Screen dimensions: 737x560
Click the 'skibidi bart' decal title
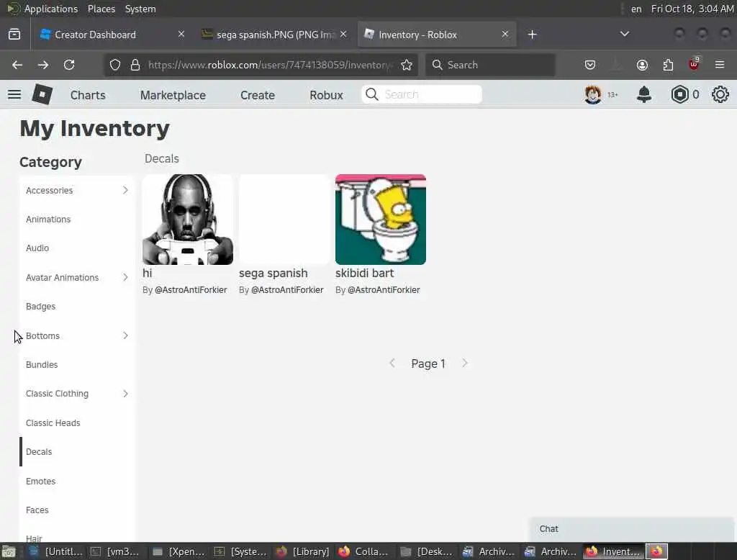point(364,274)
